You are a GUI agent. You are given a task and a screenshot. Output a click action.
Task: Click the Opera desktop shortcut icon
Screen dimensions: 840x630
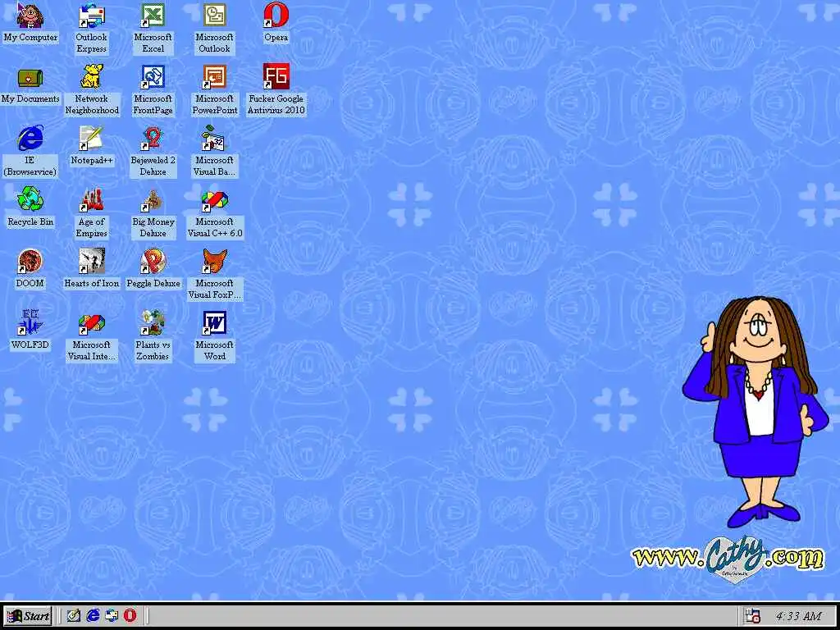[x=276, y=16]
